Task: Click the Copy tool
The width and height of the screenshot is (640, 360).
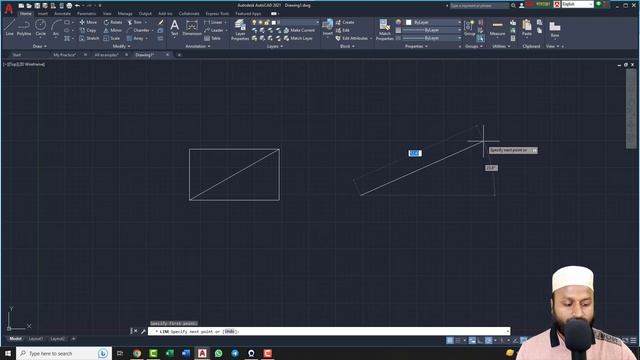Action: pos(88,30)
